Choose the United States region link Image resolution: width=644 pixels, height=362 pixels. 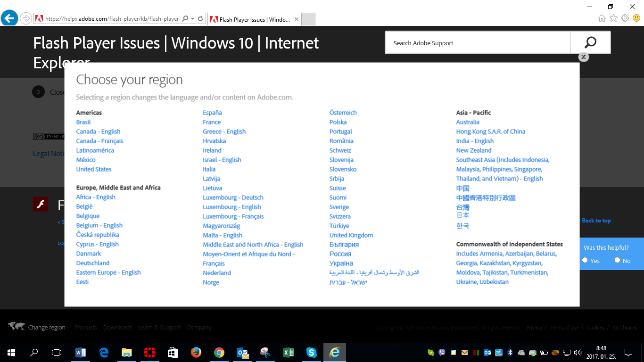94,169
